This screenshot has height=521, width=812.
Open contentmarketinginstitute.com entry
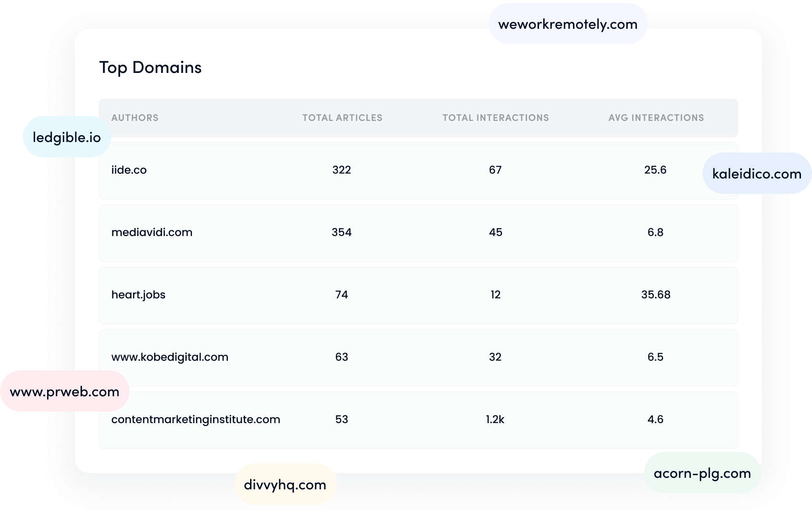pyautogui.click(x=196, y=419)
